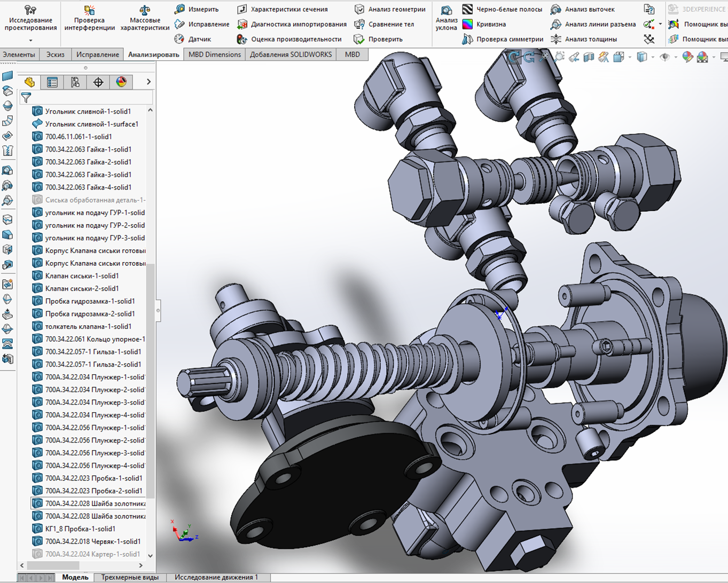Open the ConfigurationManager tab icon

[x=75, y=82]
